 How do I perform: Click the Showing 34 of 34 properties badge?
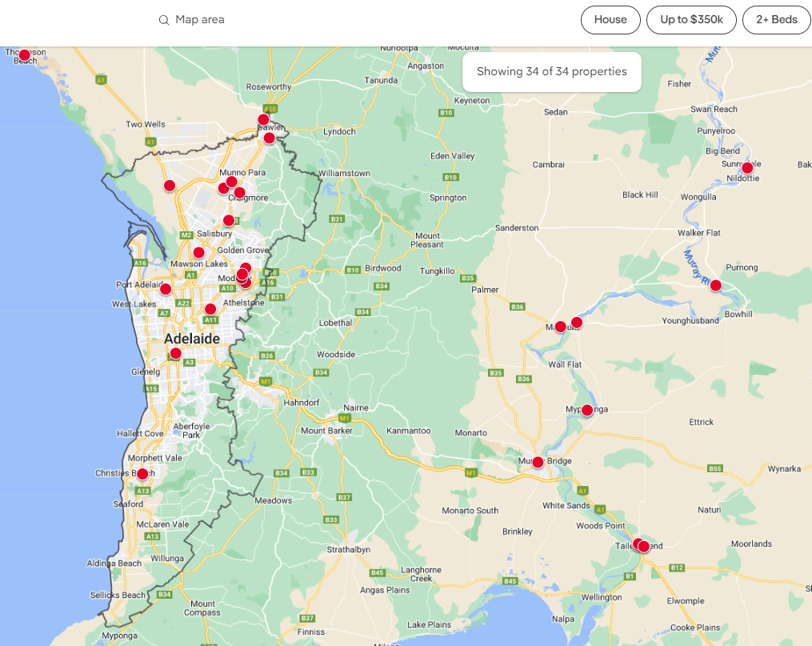551,71
